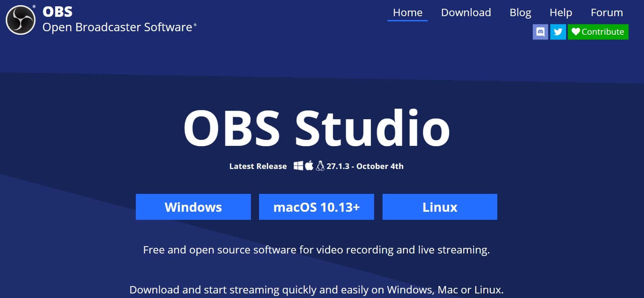Download OBS Studio for Windows

coord(193,207)
